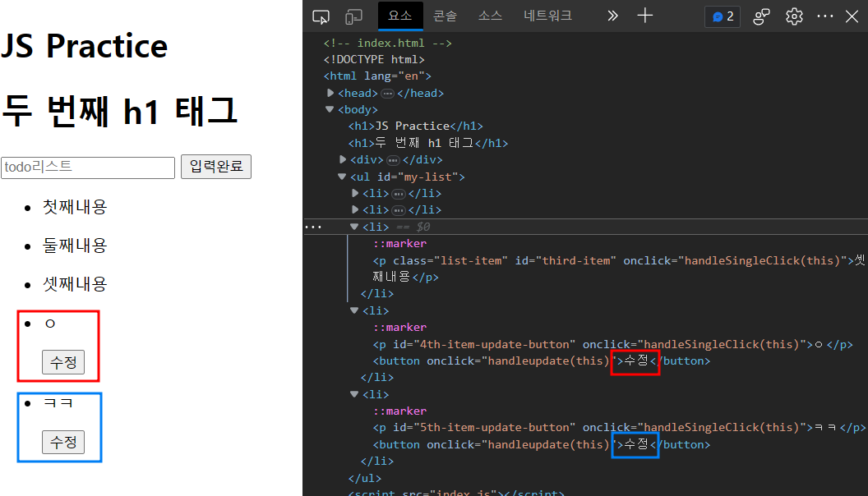Select button line under 4th-item-update-button
Image resolution: width=868 pixels, height=496 pixels.
coord(542,361)
